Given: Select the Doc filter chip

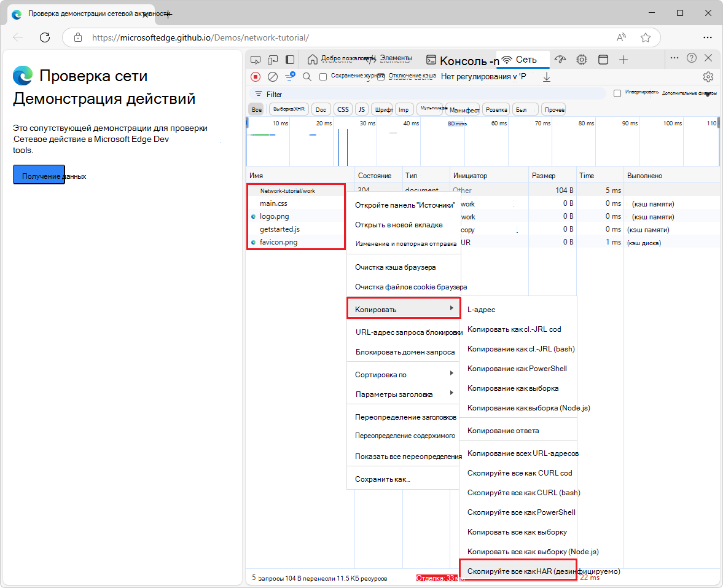Looking at the screenshot, I should [321, 109].
